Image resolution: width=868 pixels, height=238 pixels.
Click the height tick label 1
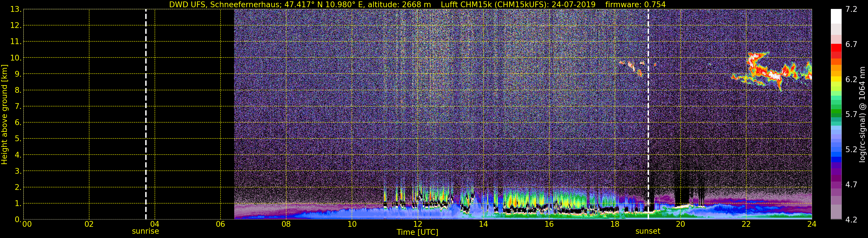[x=18, y=204]
